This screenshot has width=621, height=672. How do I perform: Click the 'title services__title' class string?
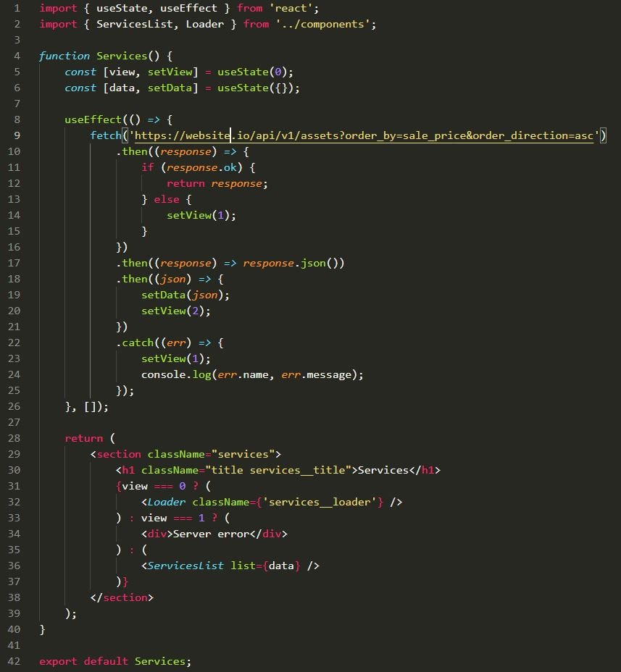[x=278, y=470]
